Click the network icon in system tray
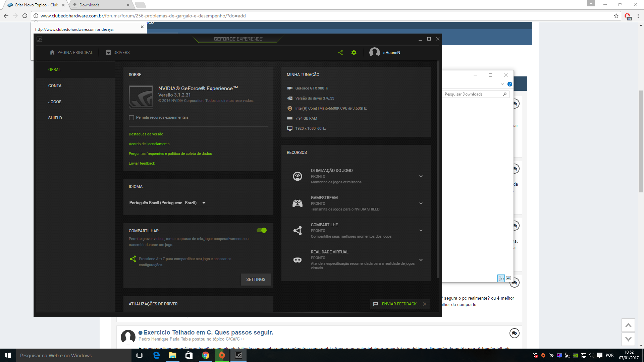This screenshot has height=362, width=644. point(584,355)
